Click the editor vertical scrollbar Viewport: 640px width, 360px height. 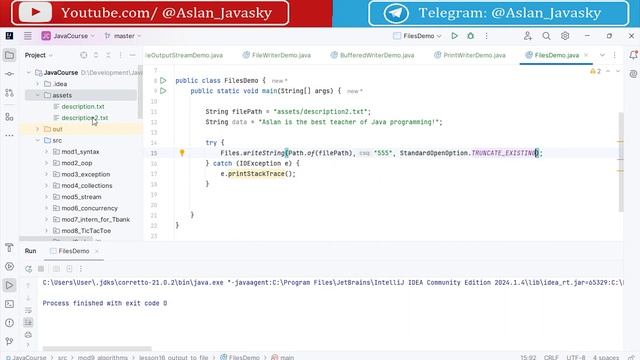[x=621, y=161]
